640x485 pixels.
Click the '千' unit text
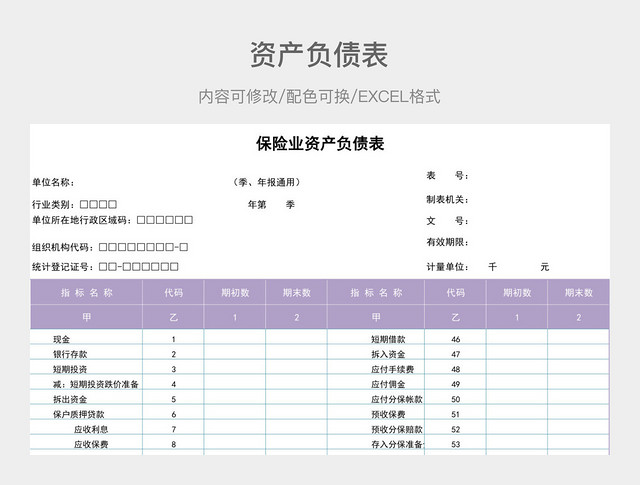click(x=493, y=267)
